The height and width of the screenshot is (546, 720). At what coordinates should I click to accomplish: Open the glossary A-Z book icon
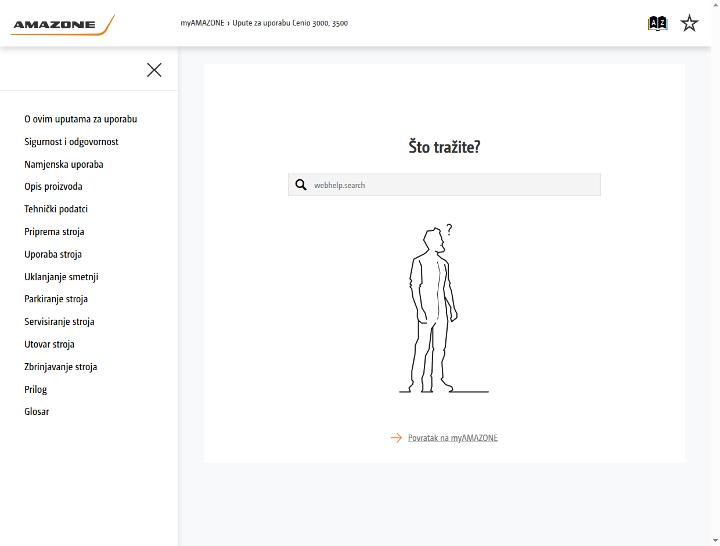(x=657, y=23)
